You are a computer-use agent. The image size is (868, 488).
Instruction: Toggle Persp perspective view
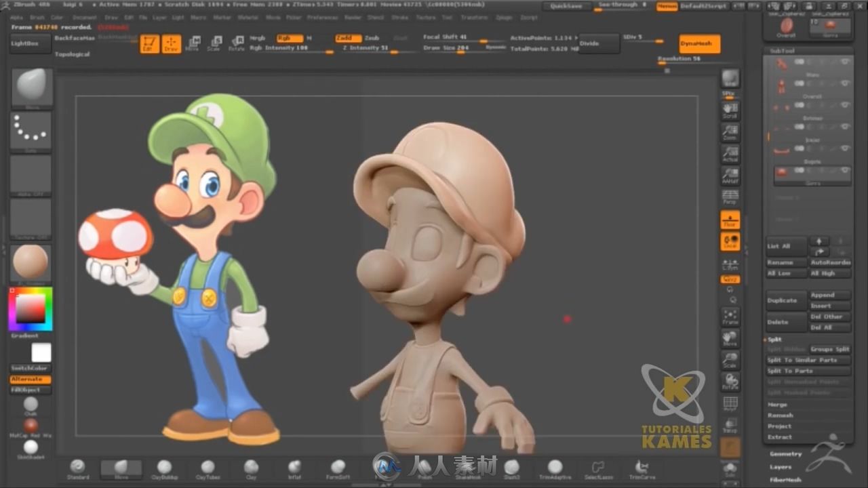[x=730, y=197]
